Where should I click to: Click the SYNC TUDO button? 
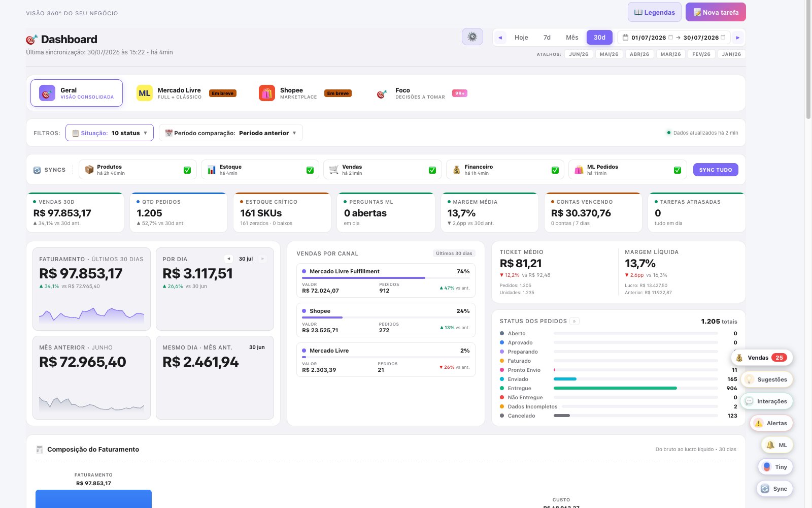(716, 170)
